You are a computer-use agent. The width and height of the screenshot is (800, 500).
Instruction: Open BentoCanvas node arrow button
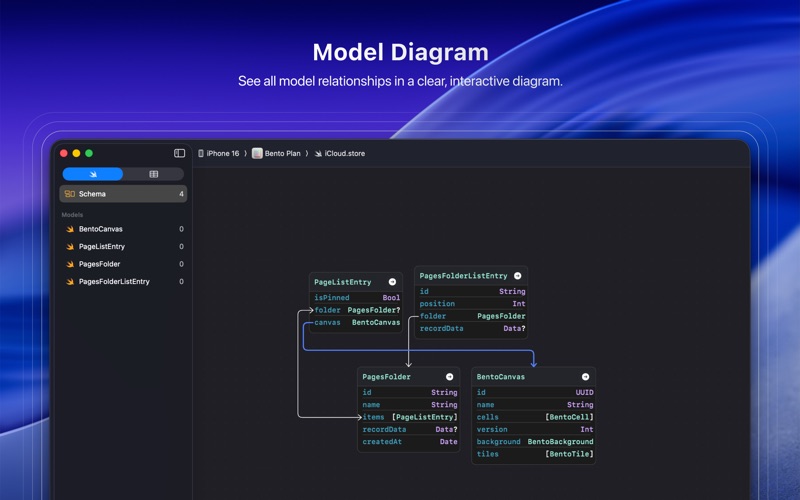tap(585, 377)
